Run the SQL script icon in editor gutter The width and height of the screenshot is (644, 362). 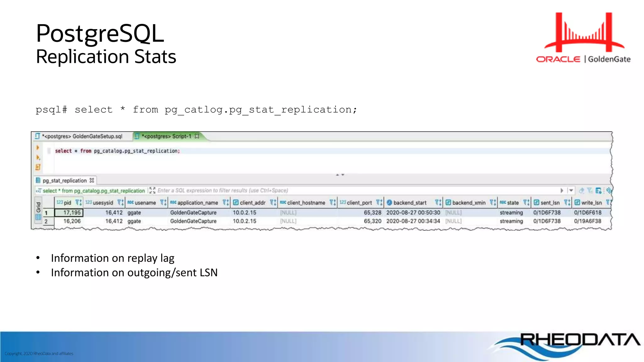point(38,167)
